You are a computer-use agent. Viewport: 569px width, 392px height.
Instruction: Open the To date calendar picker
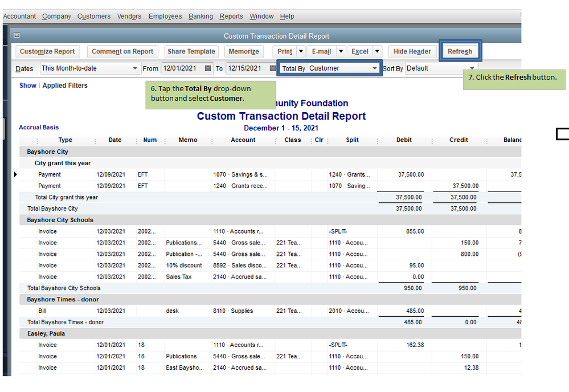[x=272, y=68]
